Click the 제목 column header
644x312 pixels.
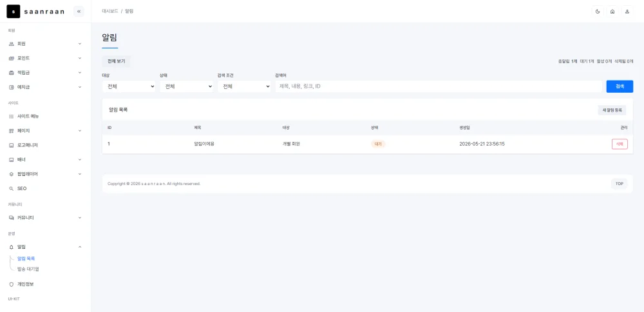point(198,128)
